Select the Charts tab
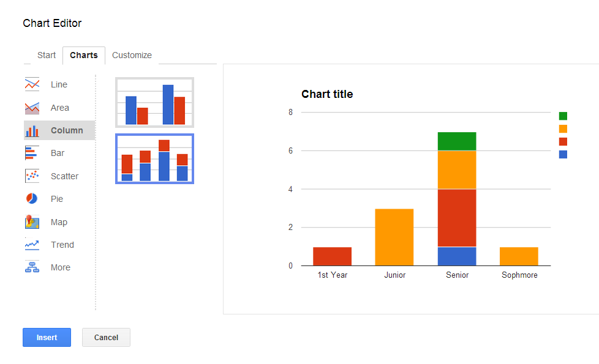 84,55
